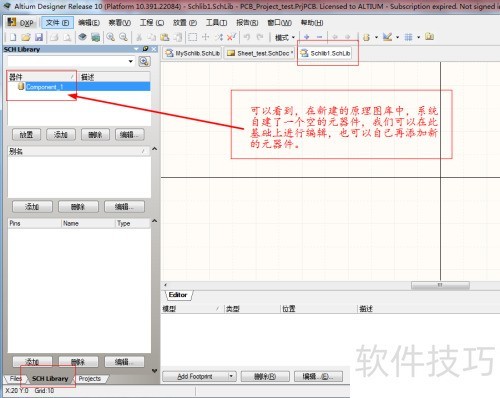Collapse the 别名 alias section chevron
500x398 pixels.
tap(154, 149)
